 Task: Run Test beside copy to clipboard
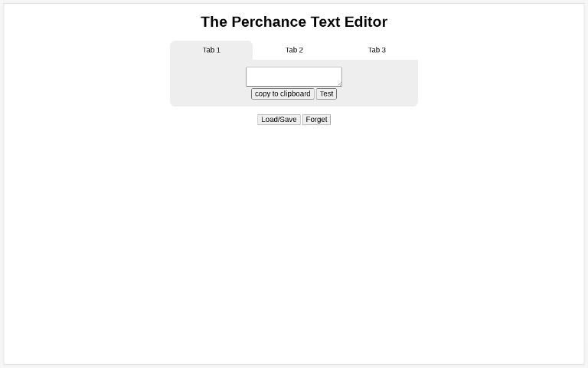point(327,94)
